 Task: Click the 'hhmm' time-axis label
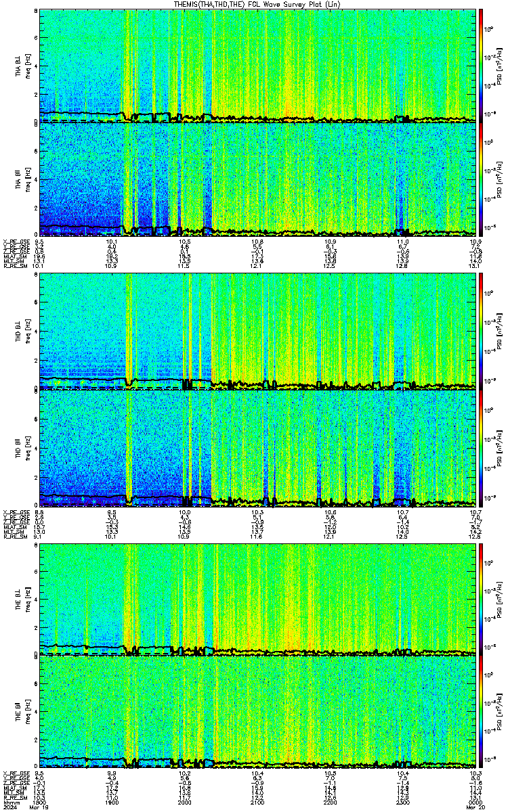10,803
